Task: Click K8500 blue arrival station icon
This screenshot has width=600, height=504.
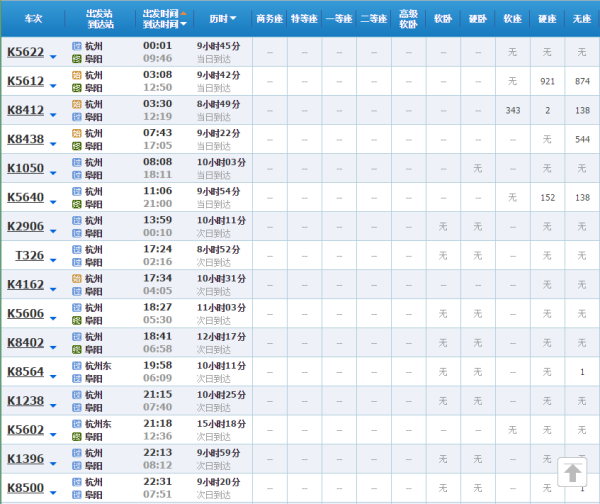Action: tap(77, 495)
